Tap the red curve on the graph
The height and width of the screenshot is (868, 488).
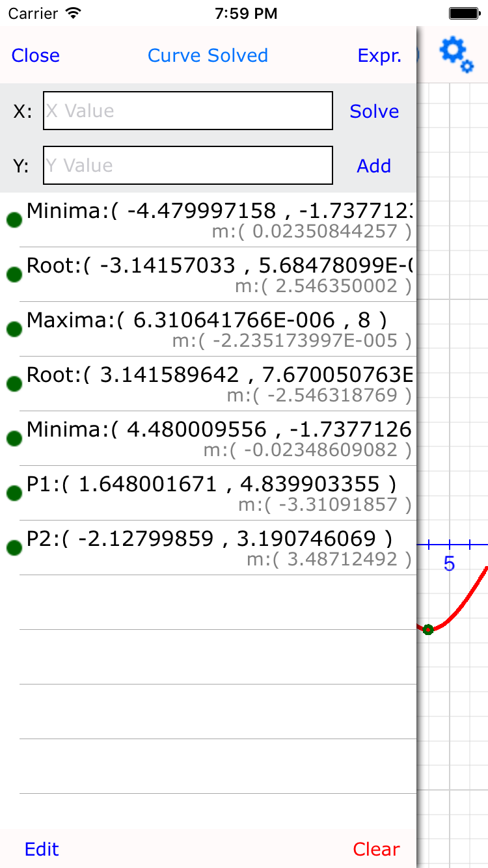pos(462,603)
